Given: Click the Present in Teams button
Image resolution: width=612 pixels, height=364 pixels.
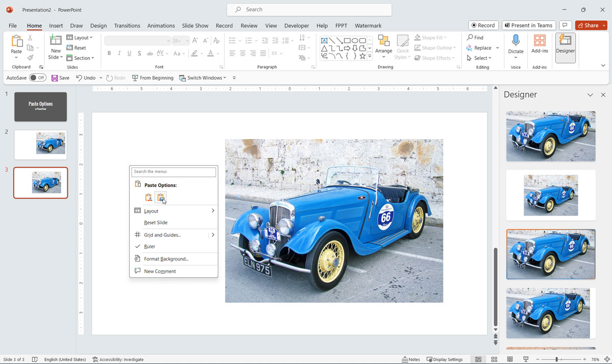Looking at the screenshot, I should 528,25.
